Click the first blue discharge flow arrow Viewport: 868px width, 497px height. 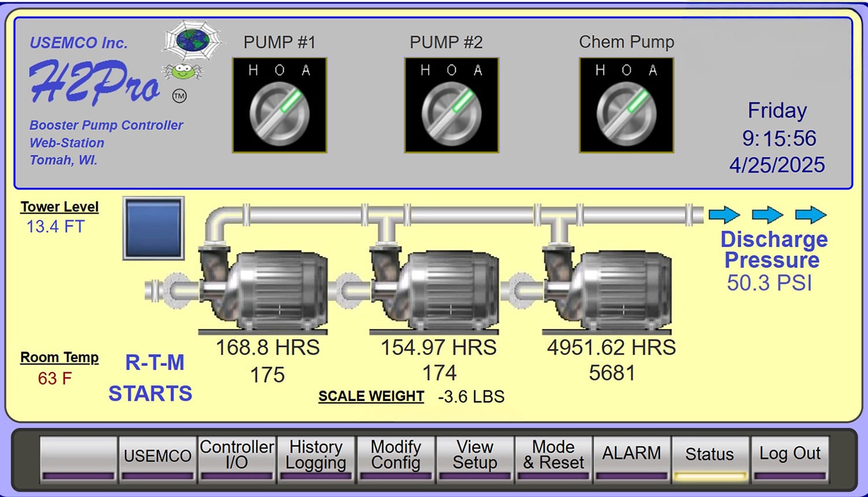725,215
